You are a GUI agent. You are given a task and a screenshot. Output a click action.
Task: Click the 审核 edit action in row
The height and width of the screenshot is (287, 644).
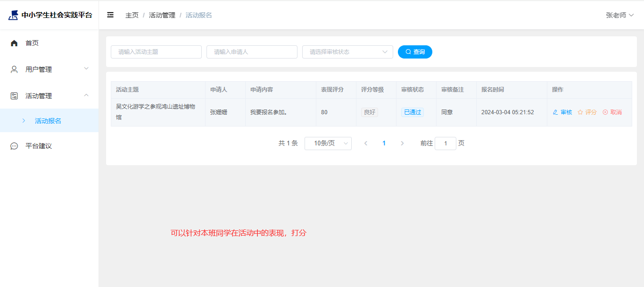click(562, 112)
